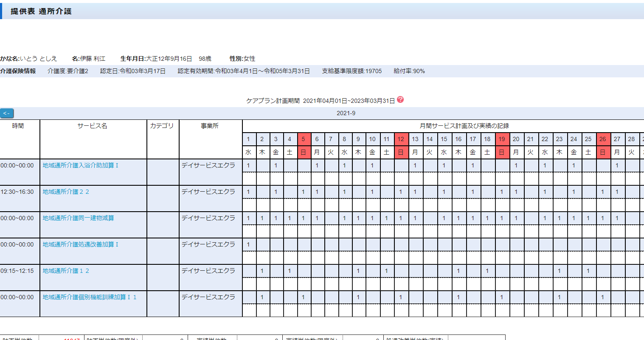Click the 2021-9 month label

click(x=346, y=113)
